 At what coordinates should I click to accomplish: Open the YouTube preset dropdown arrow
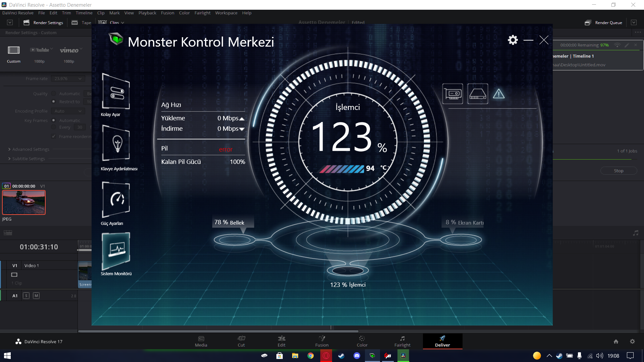point(52,49)
